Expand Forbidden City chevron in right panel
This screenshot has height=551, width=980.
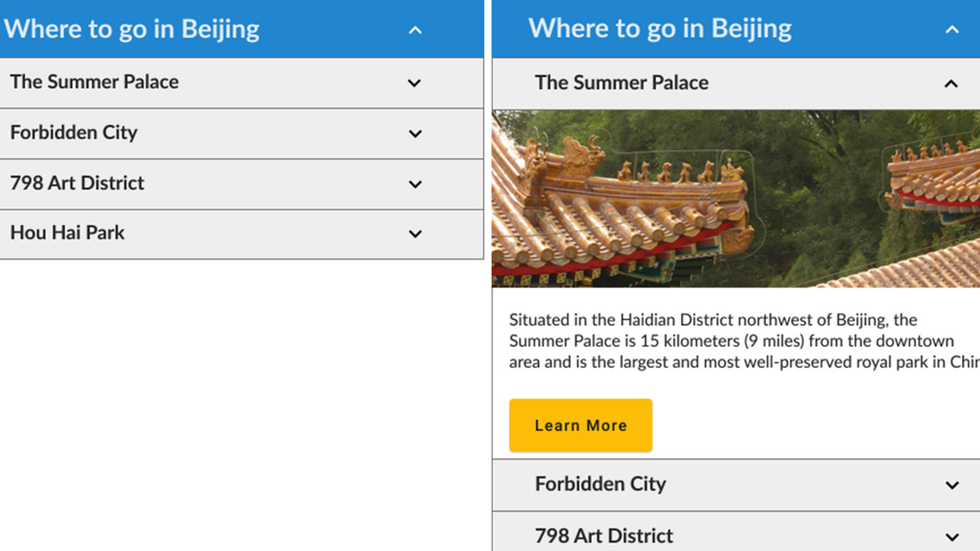pos(951,485)
